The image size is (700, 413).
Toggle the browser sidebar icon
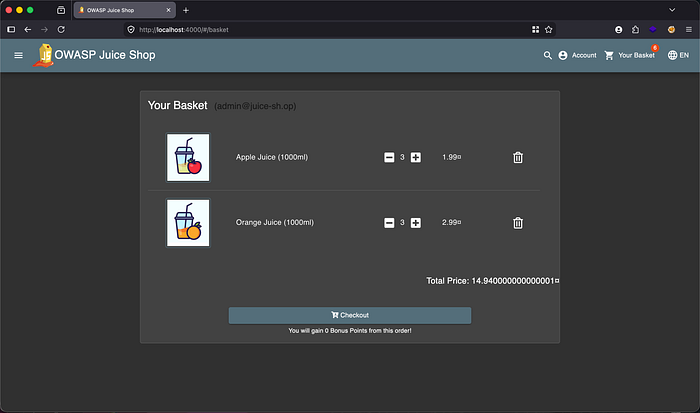11,29
